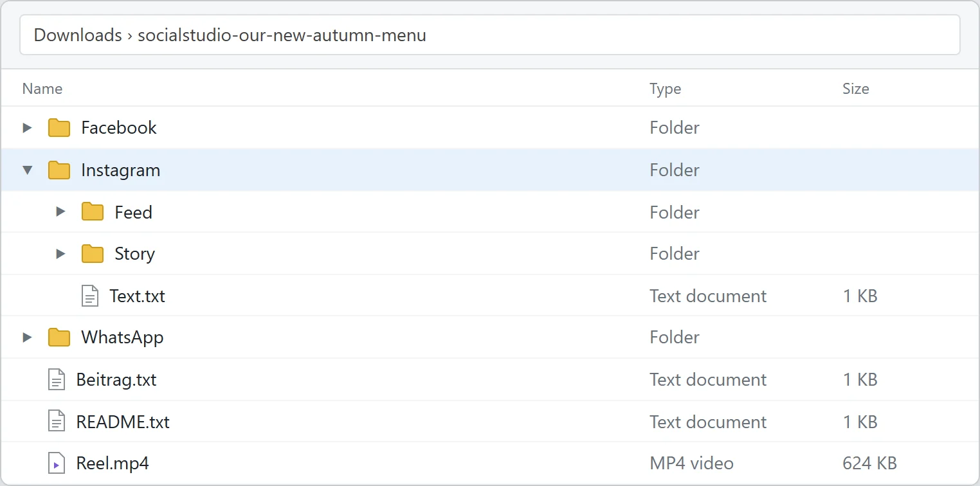Screen dimensions: 980x486
Task: Click Text document type in README.txt row
Action: click(x=708, y=422)
